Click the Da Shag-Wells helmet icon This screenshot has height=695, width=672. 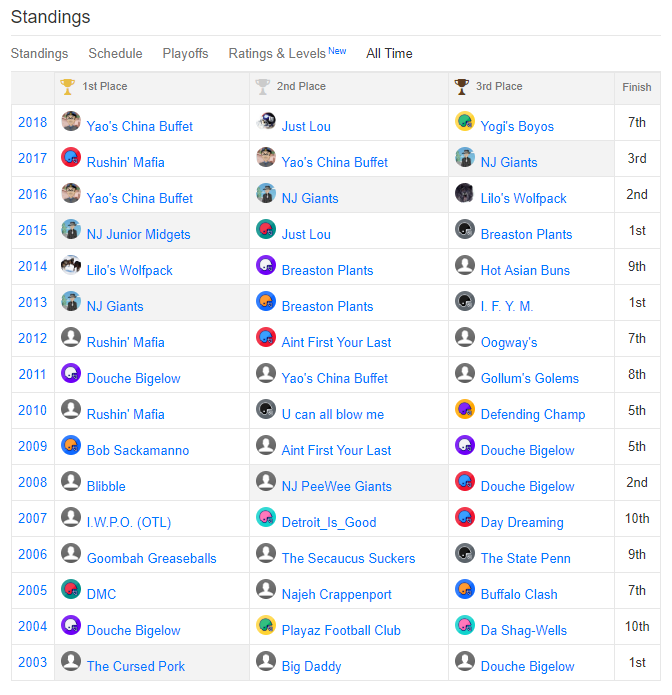[465, 625]
